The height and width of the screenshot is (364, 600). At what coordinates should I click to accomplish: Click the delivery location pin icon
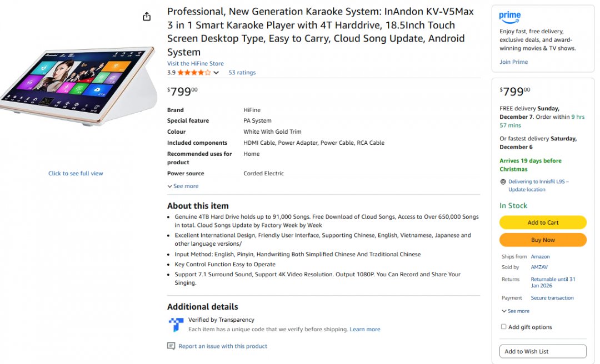click(x=503, y=182)
